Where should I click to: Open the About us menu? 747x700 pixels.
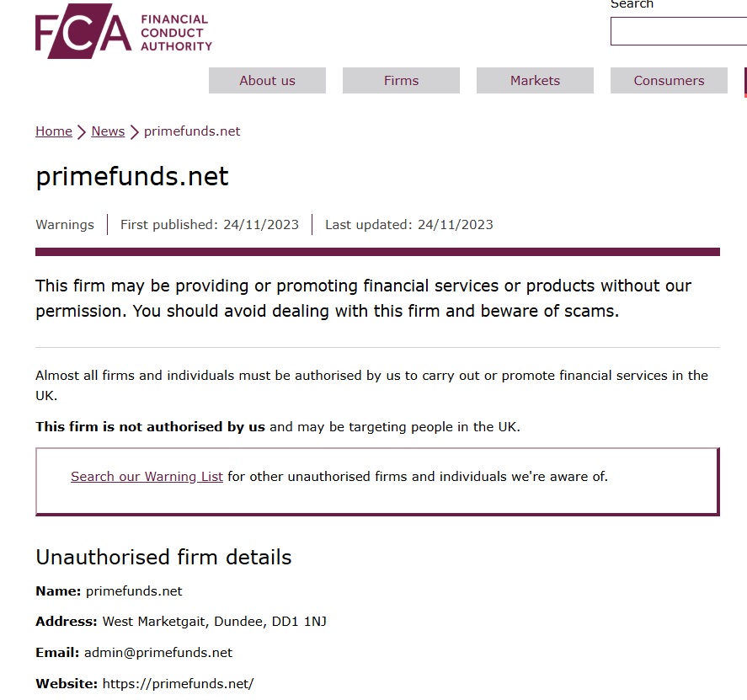(x=267, y=81)
